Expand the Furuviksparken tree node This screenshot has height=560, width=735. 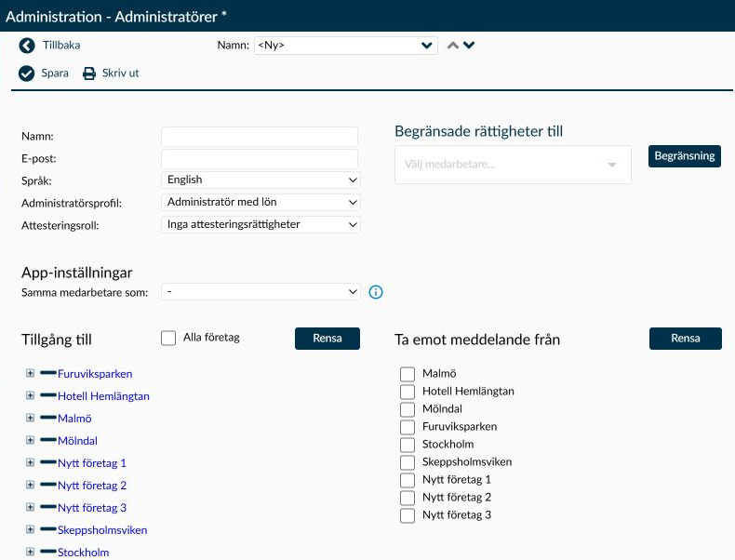(30, 373)
